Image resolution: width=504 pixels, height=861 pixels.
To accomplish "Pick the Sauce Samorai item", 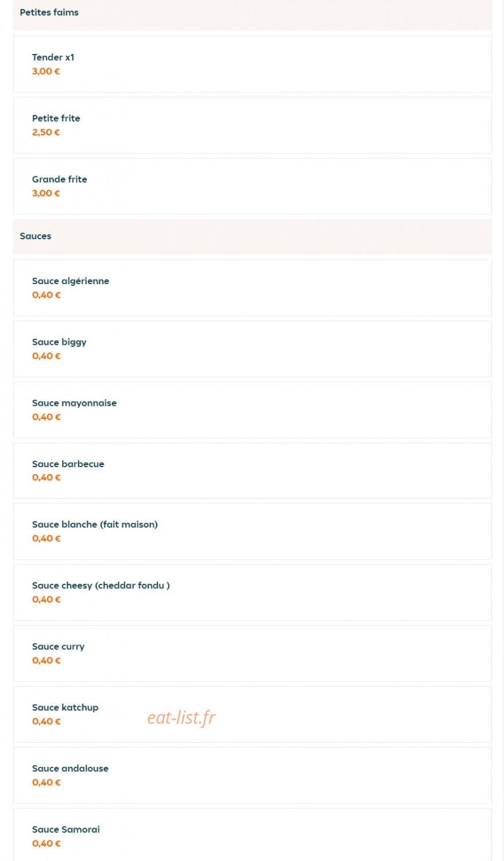I will (252, 835).
